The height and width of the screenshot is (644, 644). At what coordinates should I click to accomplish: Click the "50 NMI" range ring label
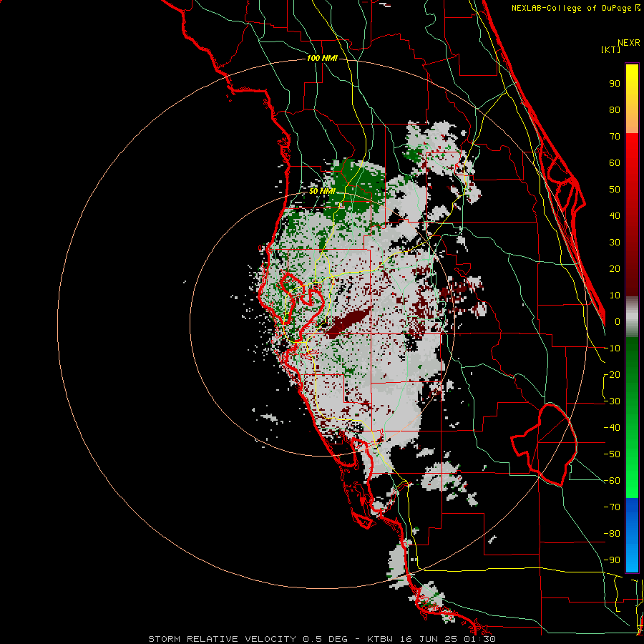(322, 191)
